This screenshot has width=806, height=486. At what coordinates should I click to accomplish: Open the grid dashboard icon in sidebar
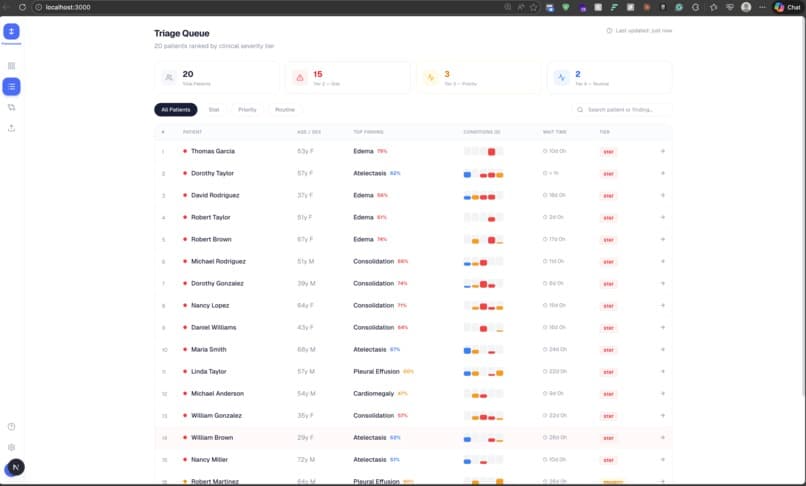11,66
